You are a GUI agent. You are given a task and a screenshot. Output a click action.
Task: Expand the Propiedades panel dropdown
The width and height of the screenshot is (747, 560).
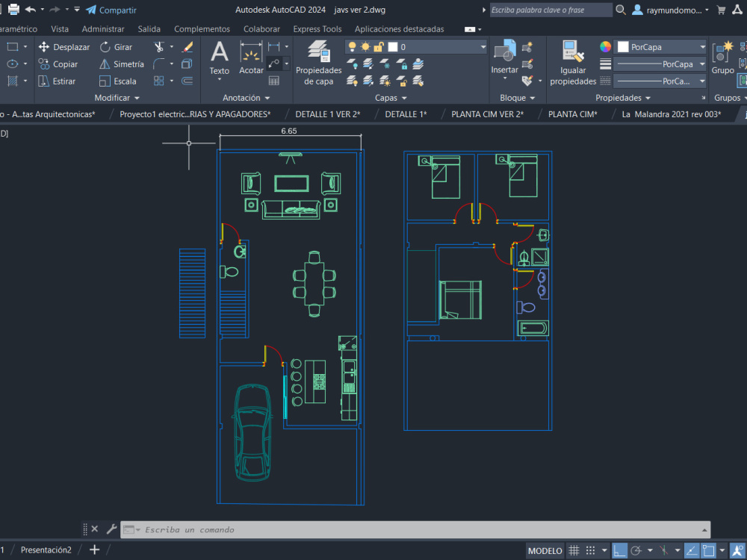point(623,98)
